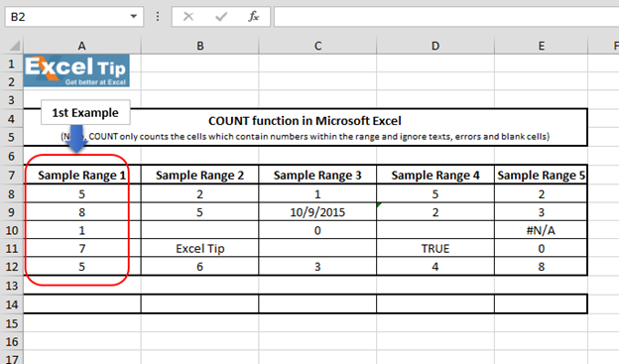The image size is (619, 364).
Task: Select cell D12 containing 4
Action: 435,267
